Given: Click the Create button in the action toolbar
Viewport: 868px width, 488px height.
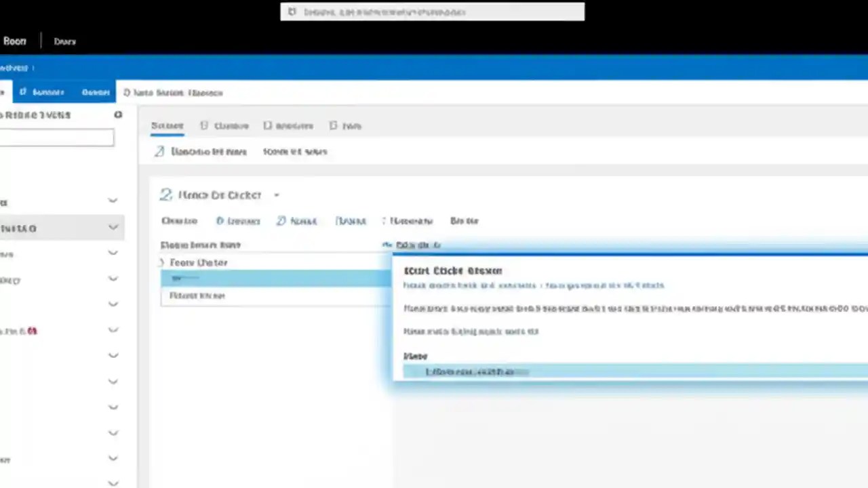Looking at the screenshot, I should click(x=179, y=220).
